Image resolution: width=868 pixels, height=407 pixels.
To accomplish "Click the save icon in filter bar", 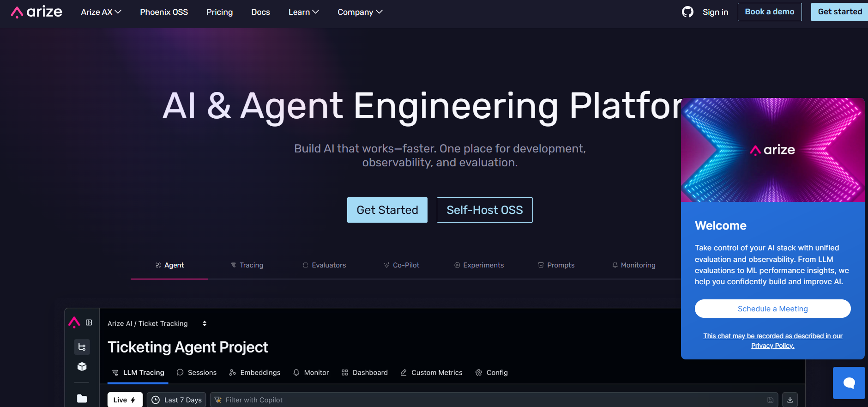I will pos(770,400).
